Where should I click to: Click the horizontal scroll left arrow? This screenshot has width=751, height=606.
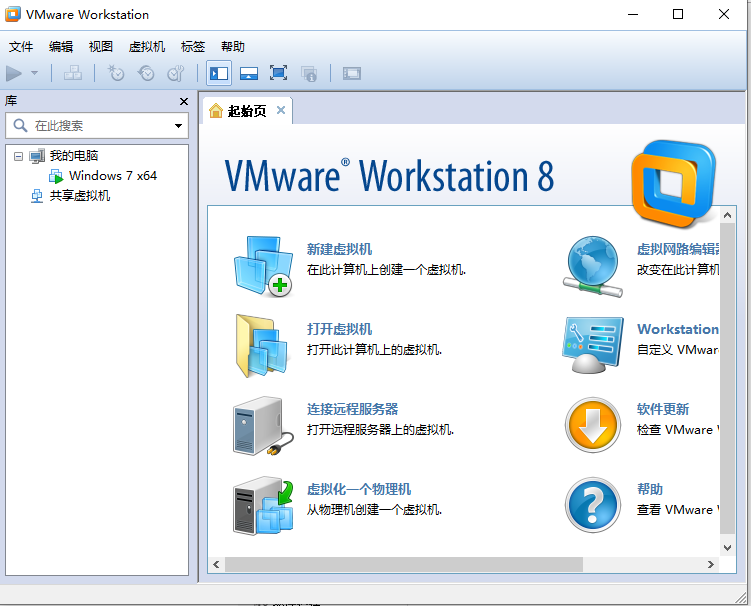click(x=216, y=564)
